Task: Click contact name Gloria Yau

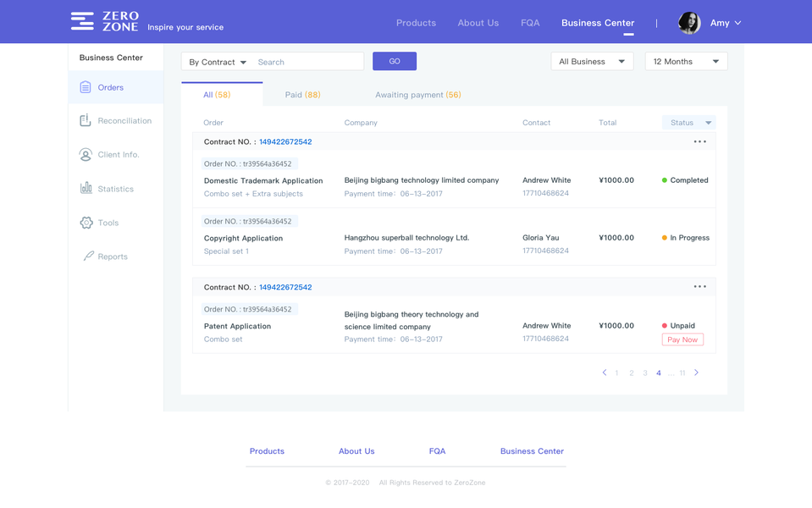Action: point(541,238)
